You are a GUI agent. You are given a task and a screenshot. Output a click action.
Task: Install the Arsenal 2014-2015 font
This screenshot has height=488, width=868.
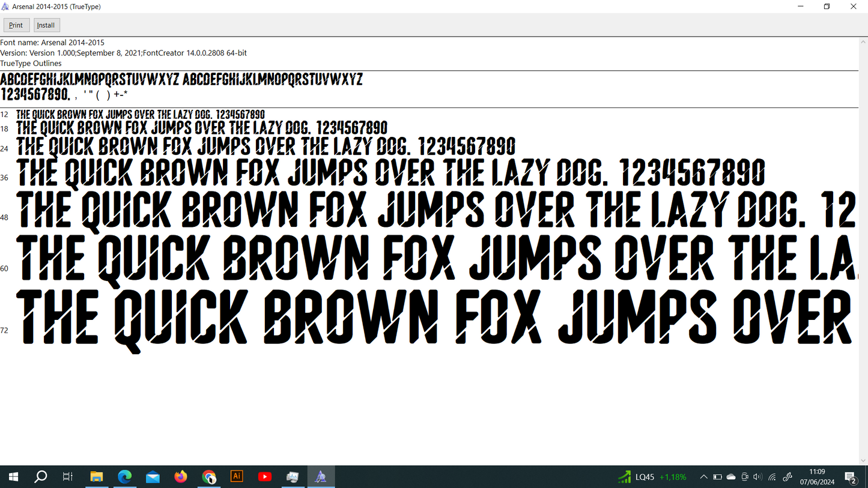(46, 25)
